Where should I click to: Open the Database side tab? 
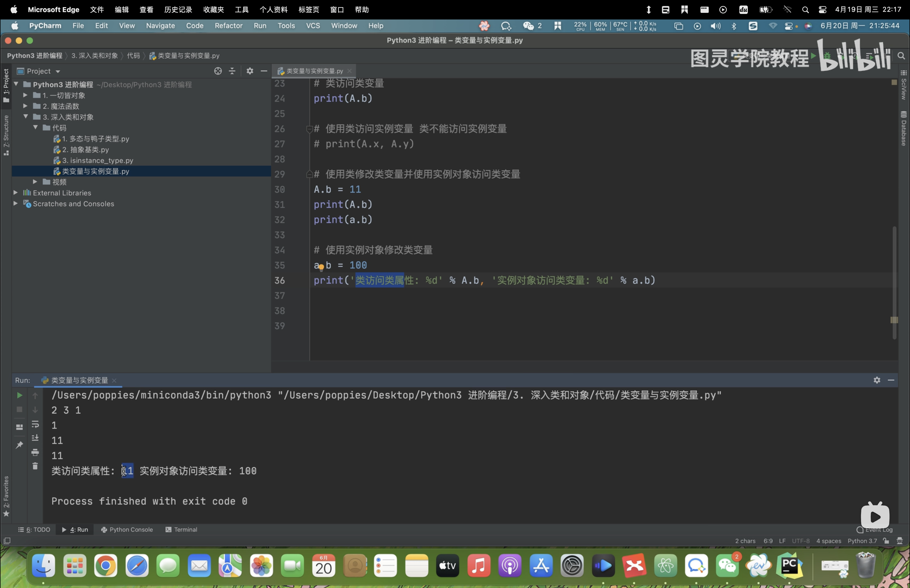click(903, 128)
